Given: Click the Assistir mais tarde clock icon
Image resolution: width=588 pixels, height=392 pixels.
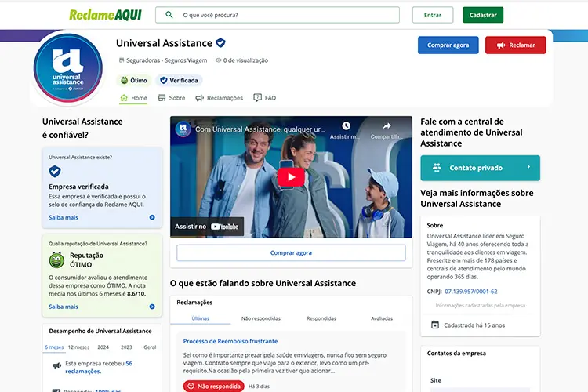Looking at the screenshot, I should (346, 125).
